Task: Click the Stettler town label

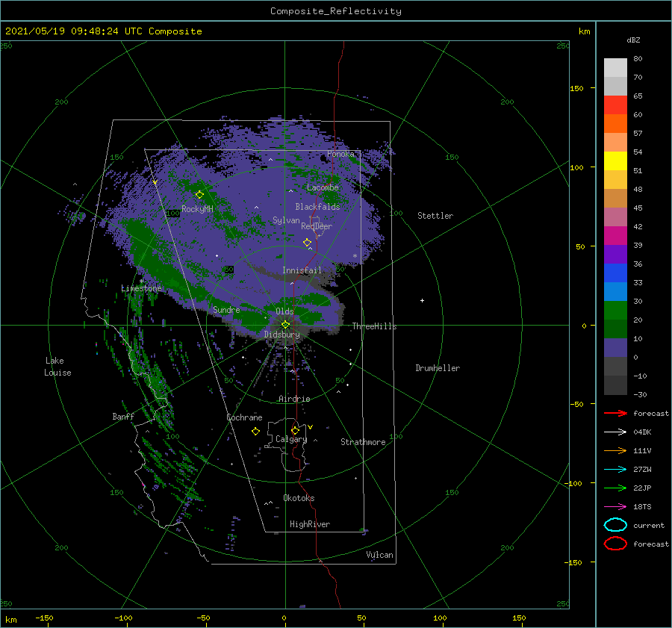Action: pyautogui.click(x=435, y=216)
